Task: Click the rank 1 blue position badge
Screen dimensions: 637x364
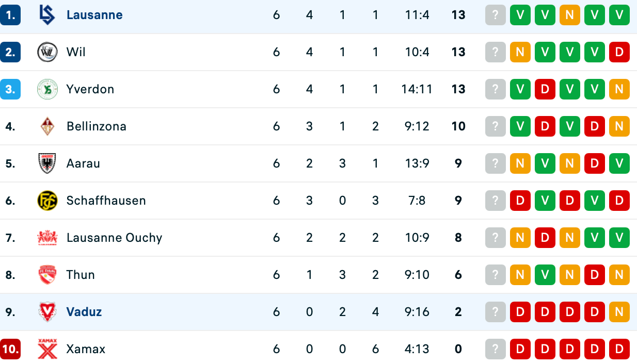Action: [x=10, y=15]
